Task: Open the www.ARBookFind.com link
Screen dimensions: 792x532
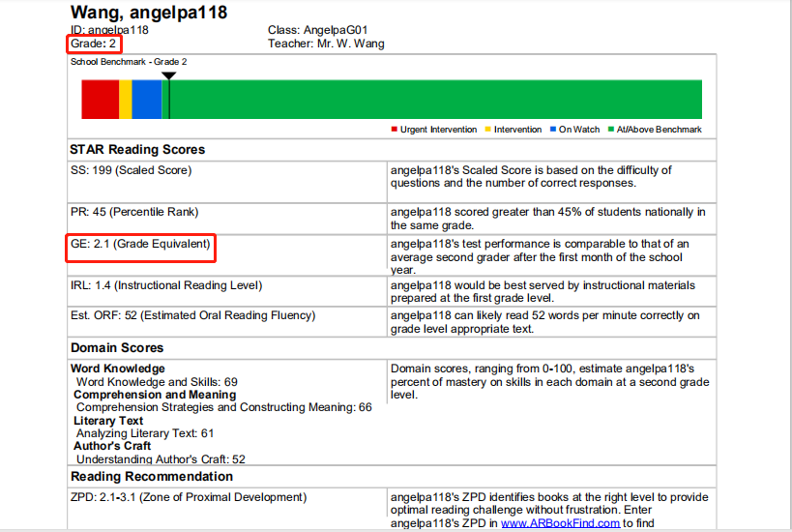Action: (560, 523)
